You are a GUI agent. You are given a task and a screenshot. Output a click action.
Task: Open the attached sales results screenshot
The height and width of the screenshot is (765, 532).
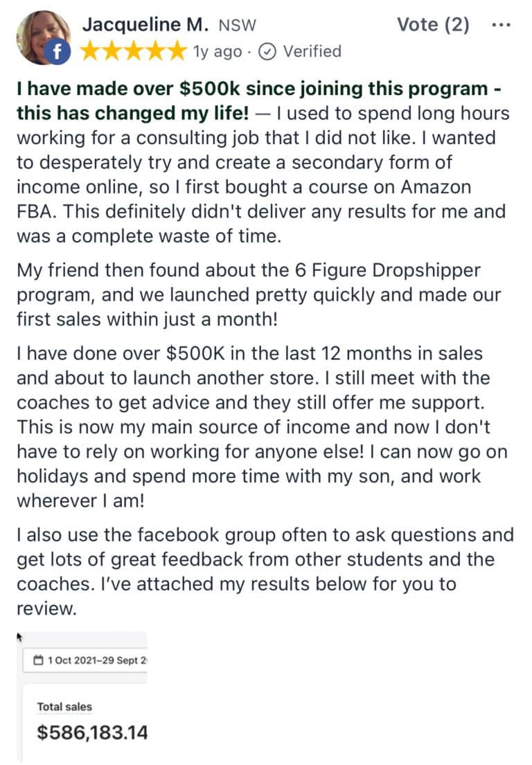pyautogui.click(x=82, y=696)
